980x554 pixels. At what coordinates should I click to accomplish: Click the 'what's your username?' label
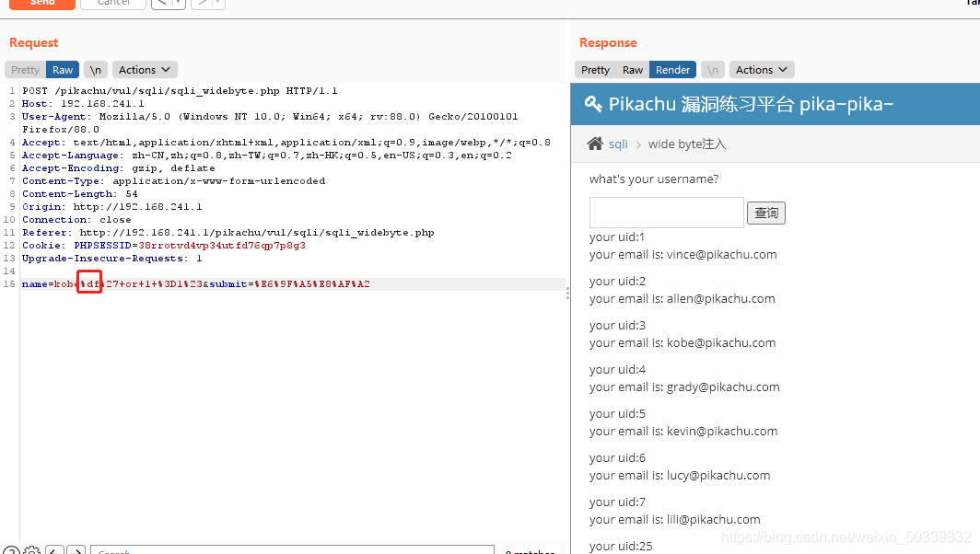click(x=654, y=179)
